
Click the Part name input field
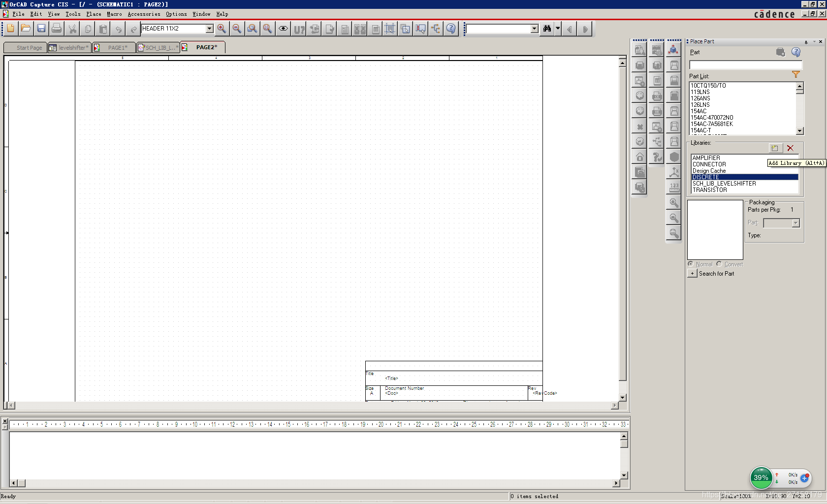pos(745,65)
